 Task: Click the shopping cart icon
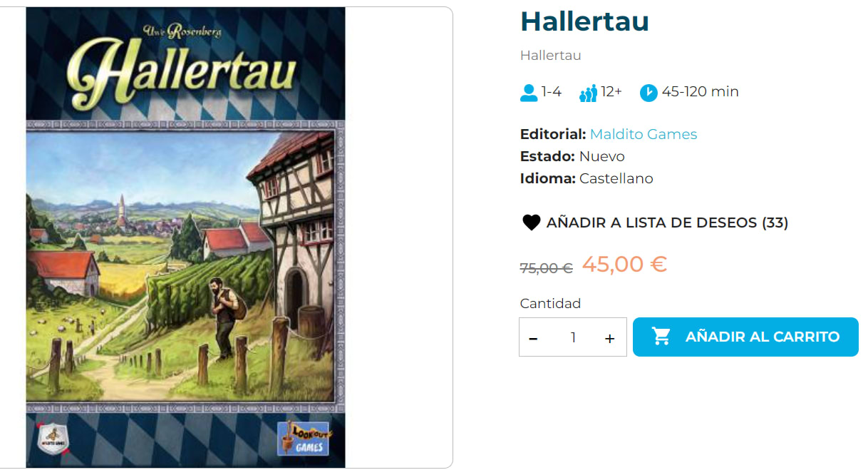(x=661, y=337)
